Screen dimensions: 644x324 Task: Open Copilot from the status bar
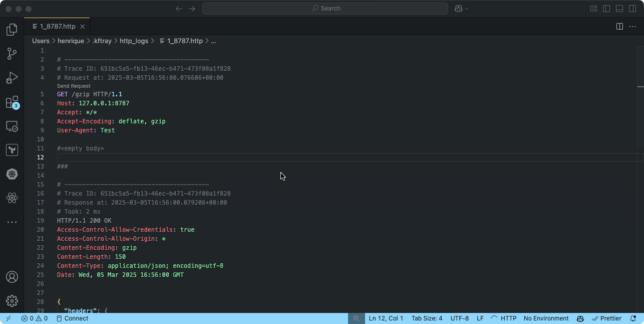tap(580, 318)
